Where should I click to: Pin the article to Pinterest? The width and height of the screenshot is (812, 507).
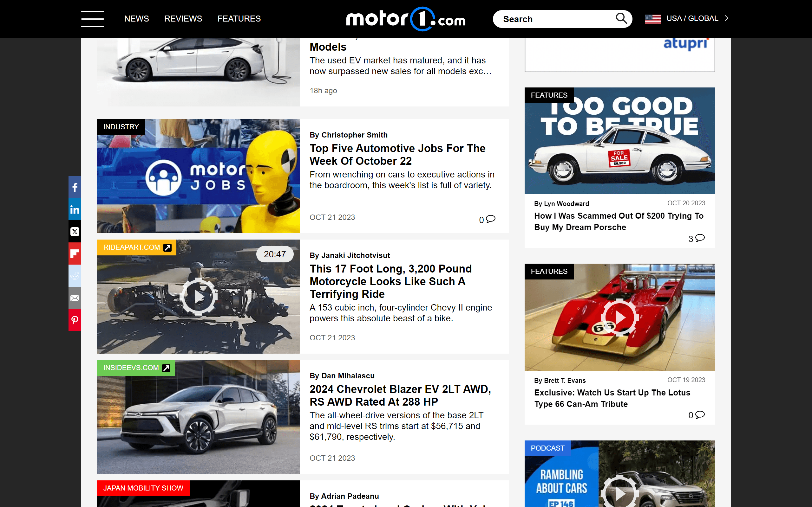pyautogui.click(x=75, y=320)
